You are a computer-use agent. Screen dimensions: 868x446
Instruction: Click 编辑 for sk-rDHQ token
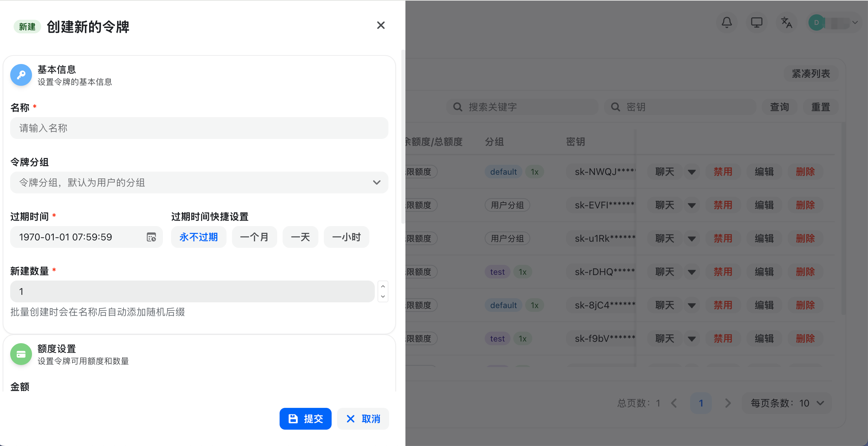(764, 272)
